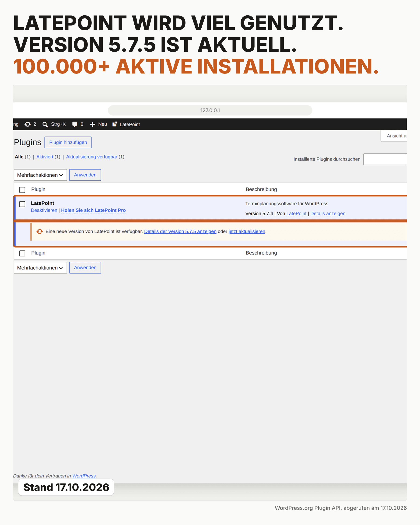Tick the select-all checkbox in the top header
The image size is (420, 525).
pos(22,190)
